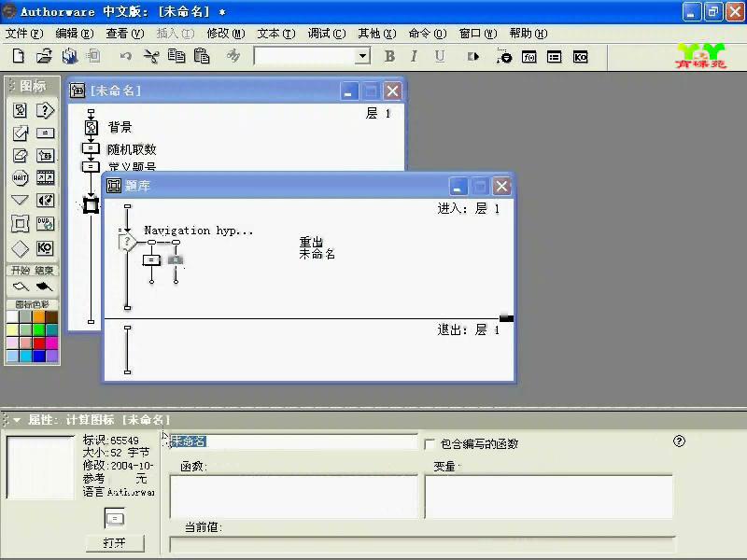The width and height of the screenshot is (747, 560).
Task: Undo the last action via toolbar
Action: (126, 56)
